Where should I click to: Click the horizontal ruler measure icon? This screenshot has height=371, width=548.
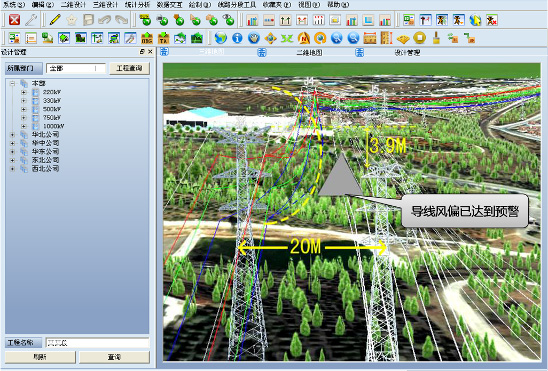(370, 38)
